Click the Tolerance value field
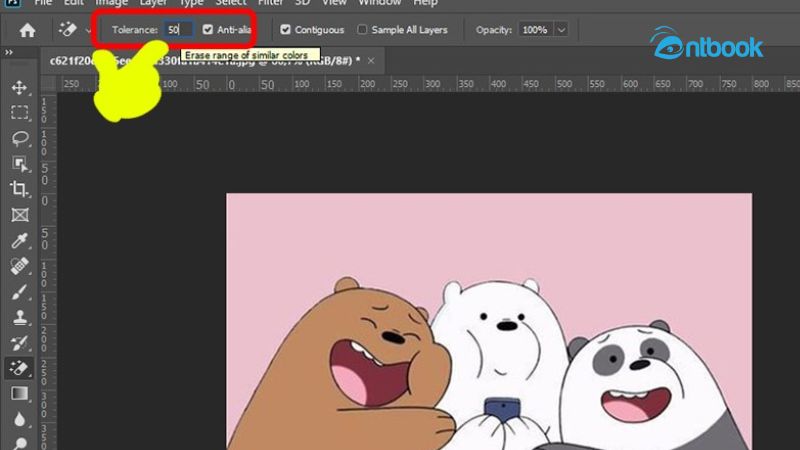The image size is (800, 450). [178, 30]
